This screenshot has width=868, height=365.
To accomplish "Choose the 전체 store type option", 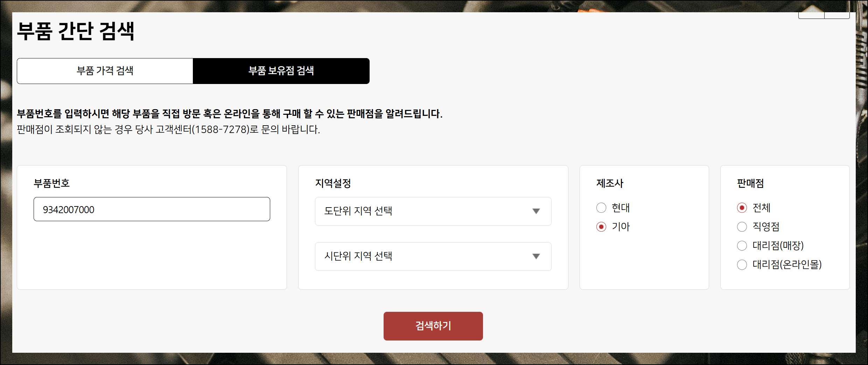I will click(x=742, y=208).
